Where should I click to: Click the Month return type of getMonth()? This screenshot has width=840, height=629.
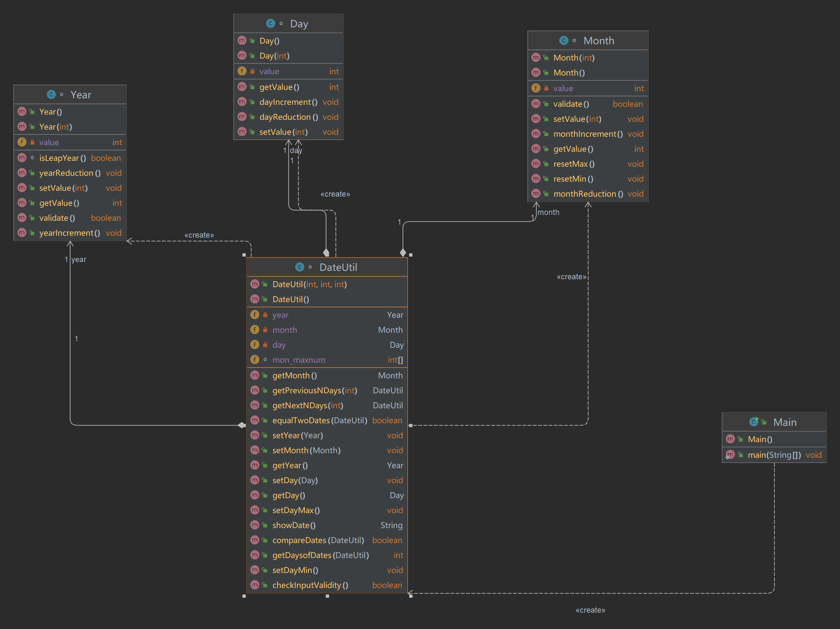390,375
